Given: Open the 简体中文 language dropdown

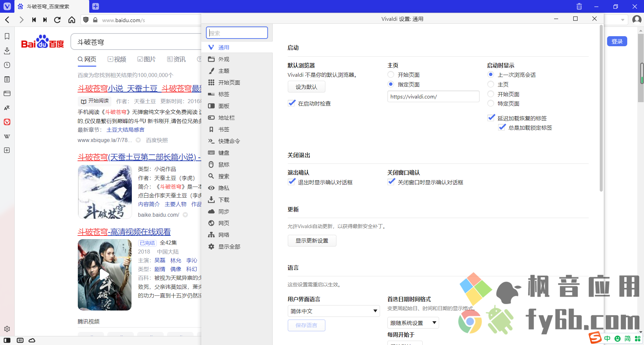Looking at the screenshot, I should coord(334,311).
